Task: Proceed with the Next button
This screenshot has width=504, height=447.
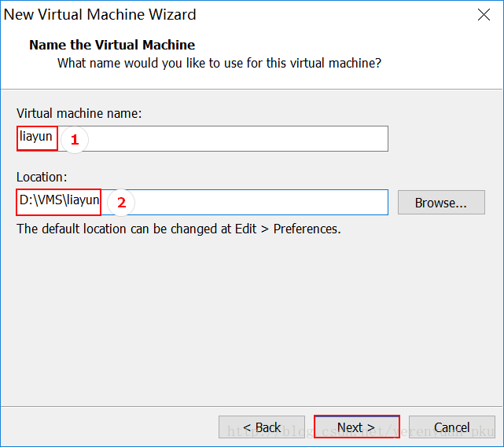Action: click(x=356, y=427)
